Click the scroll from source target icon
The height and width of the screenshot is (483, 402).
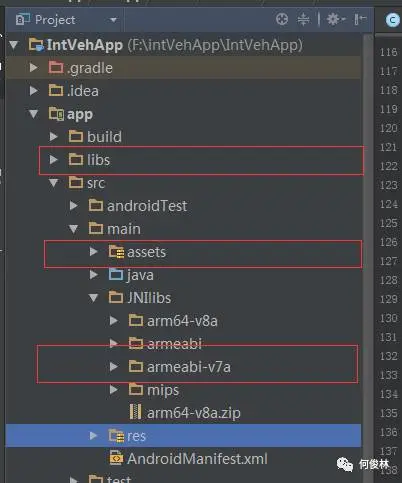pos(282,19)
